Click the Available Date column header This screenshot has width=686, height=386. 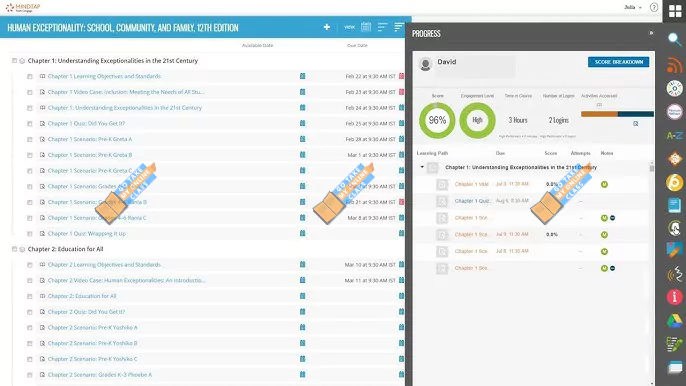[x=257, y=46]
